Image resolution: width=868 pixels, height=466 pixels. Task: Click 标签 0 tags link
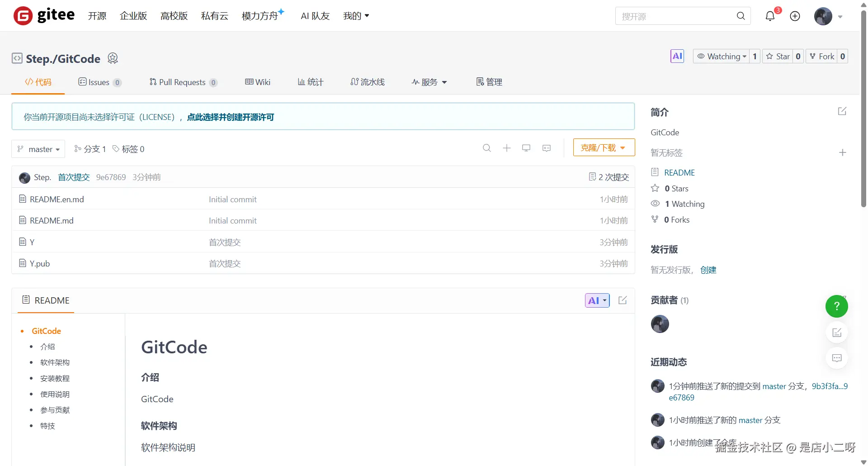pyautogui.click(x=128, y=149)
